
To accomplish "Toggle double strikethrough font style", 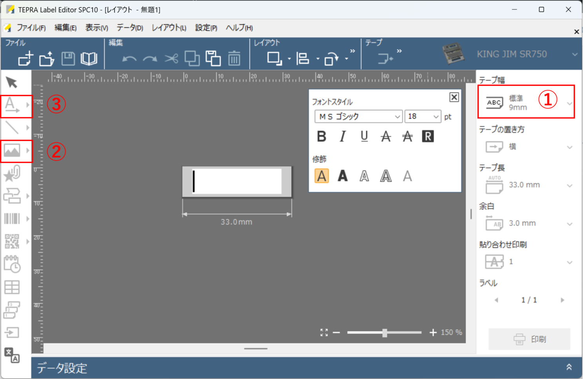I will click(x=407, y=136).
